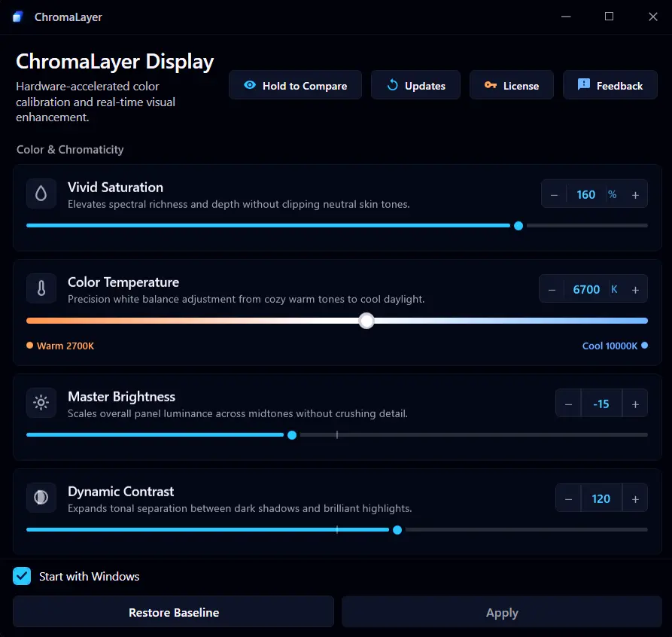Click the Vivid Saturation droplet icon
This screenshot has width=672, height=637.
pos(41,194)
